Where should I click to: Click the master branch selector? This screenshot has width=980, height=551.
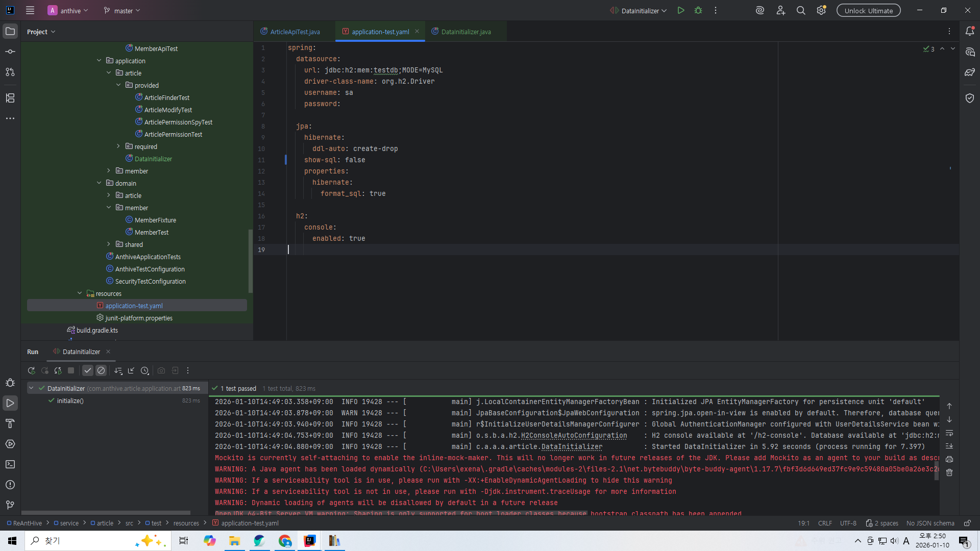122,11
